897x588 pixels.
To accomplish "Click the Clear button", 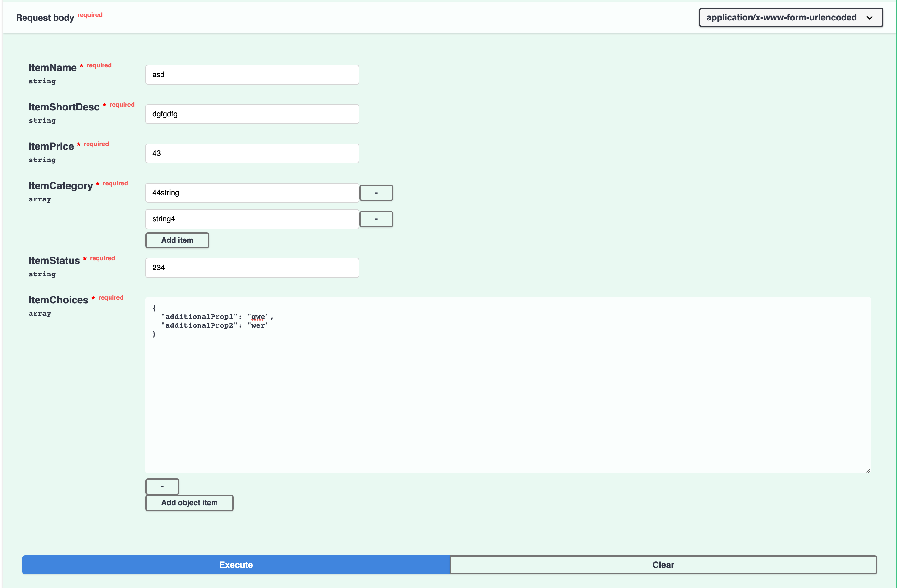I will [663, 565].
